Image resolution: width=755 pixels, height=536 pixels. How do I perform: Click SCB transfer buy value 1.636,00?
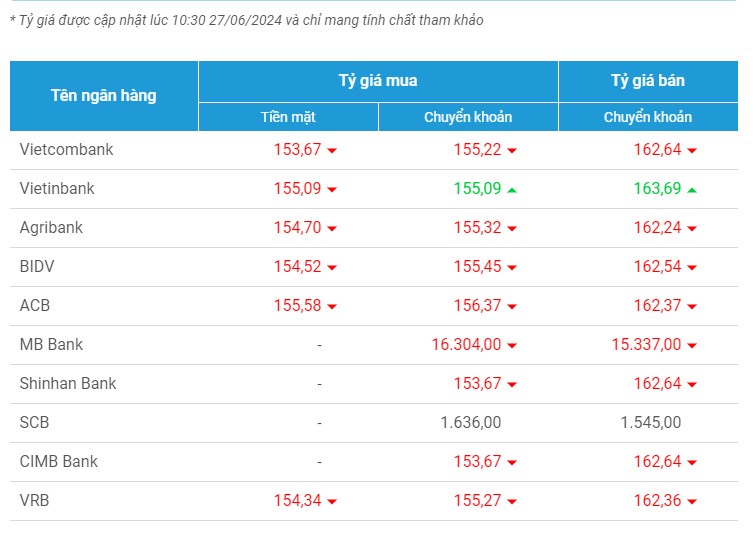(x=471, y=423)
